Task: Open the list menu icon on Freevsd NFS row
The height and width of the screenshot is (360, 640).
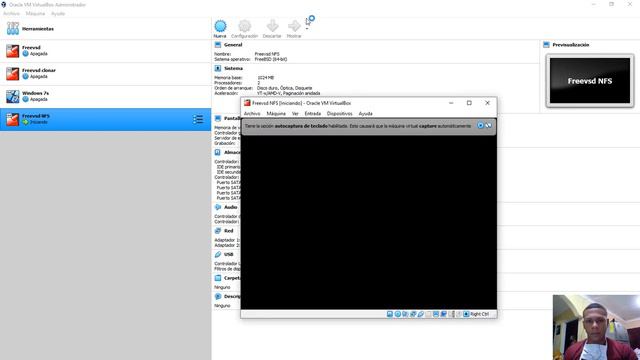Action: click(x=198, y=119)
